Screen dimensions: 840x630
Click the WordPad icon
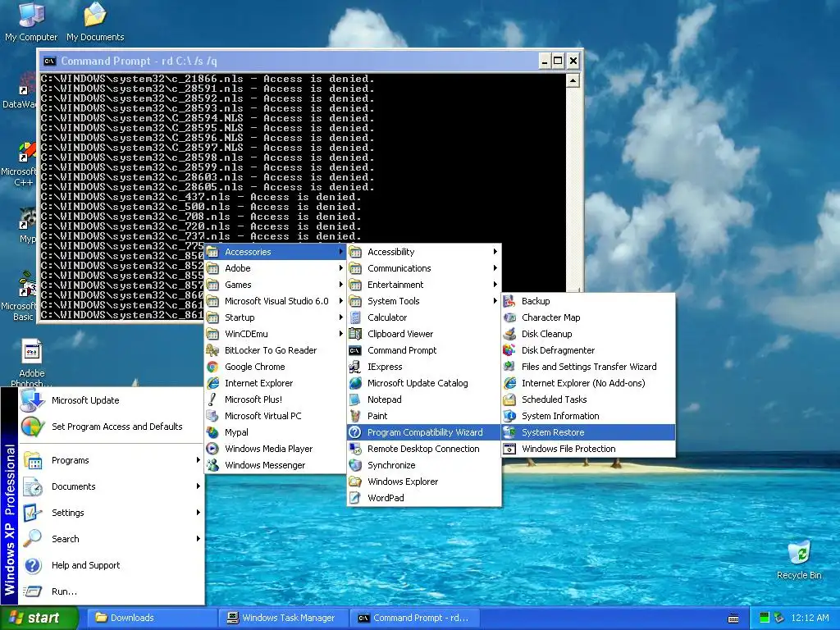click(x=354, y=498)
